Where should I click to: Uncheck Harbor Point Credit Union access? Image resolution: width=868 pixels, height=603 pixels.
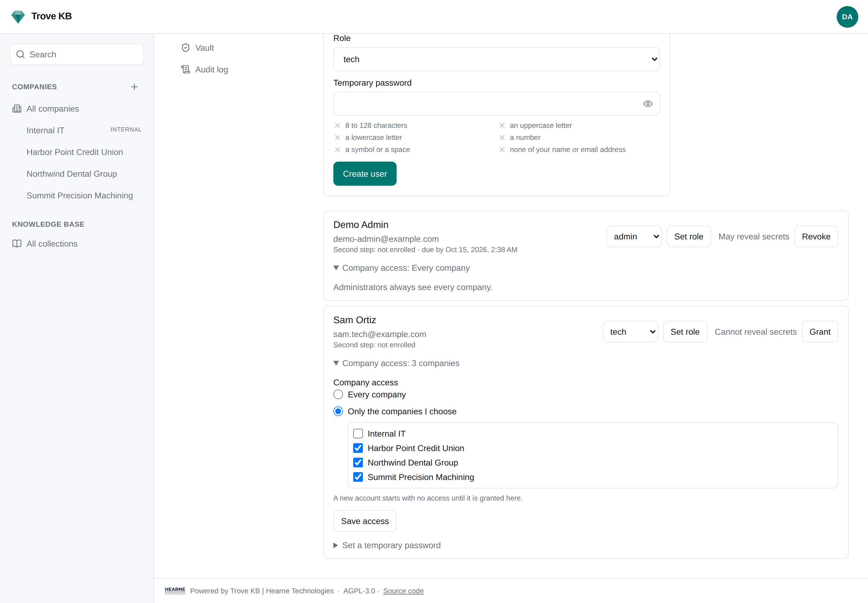tap(358, 448)
